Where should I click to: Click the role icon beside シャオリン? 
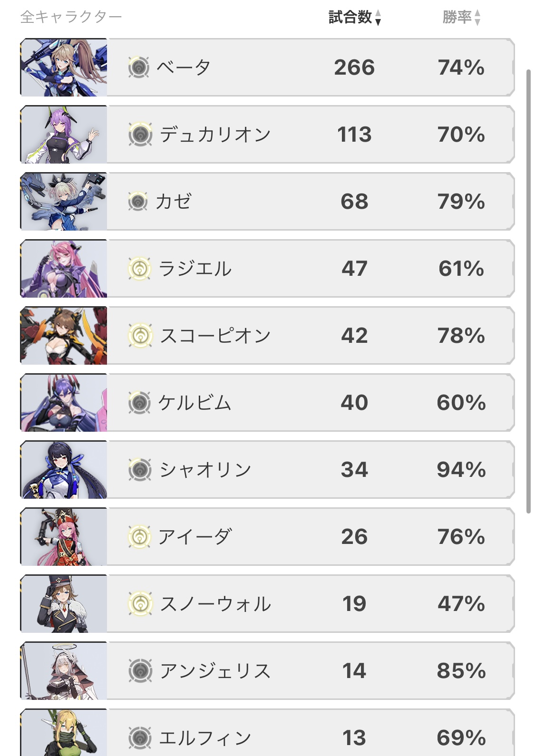point(140,470)
